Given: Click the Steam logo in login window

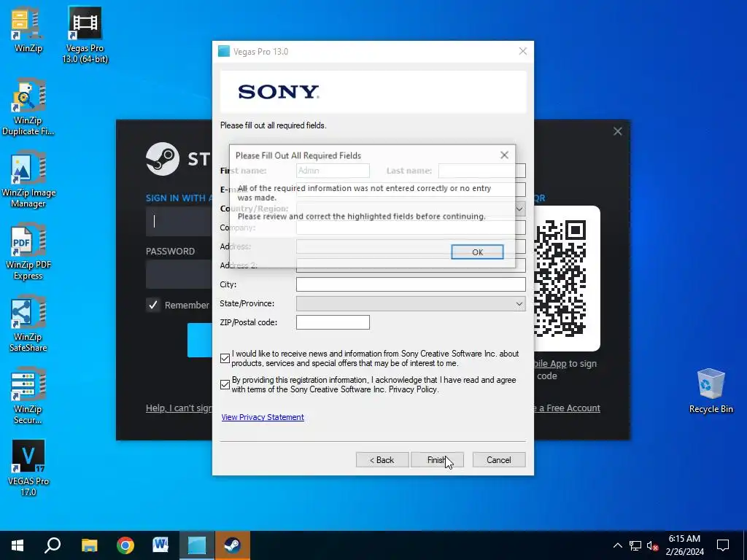Looking at the screenshot, I should coord(163,159).
